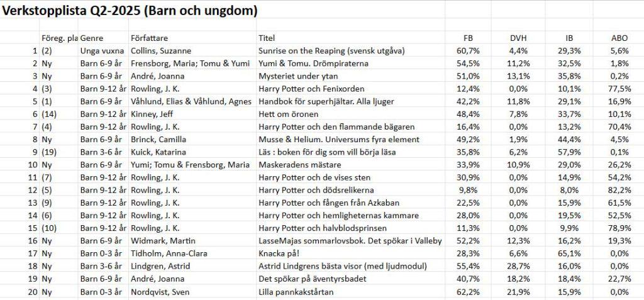Click the Författare column header cell
The width and height of the screenshot is (644, 300).
tap(192, 38)
